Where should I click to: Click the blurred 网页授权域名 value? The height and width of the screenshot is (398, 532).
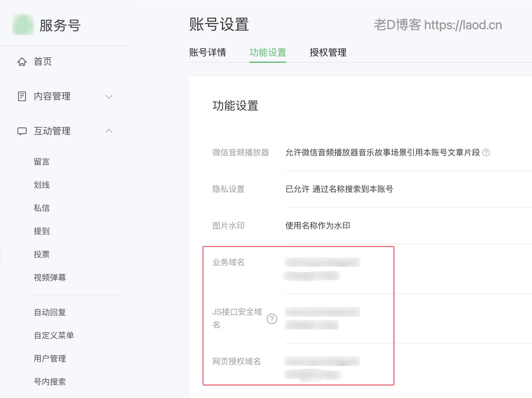coord(322,369)
